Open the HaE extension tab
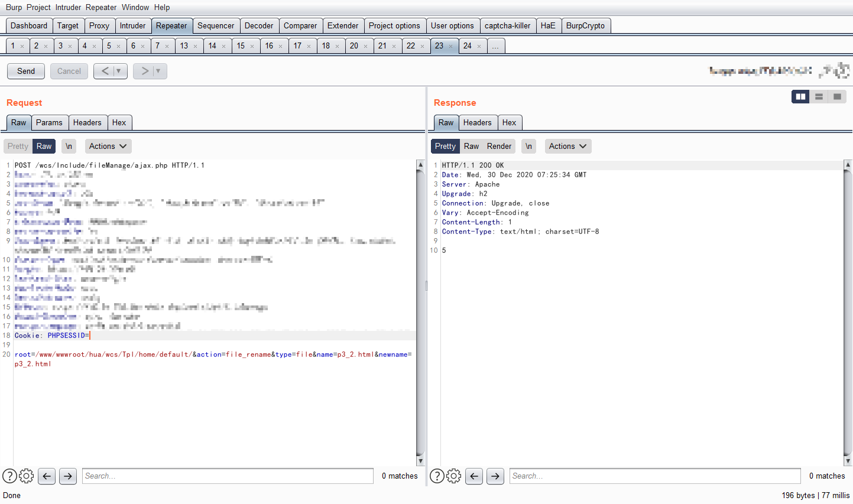Screen dimensions: 853x504 pyautogui.click(x=548, y=25)
